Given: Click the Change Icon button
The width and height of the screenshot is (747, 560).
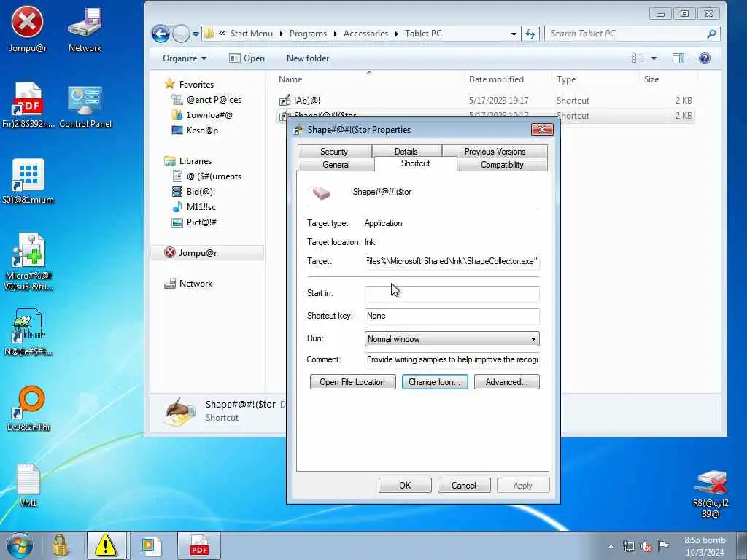Looking at the screenshot, I should coord(435,382).
